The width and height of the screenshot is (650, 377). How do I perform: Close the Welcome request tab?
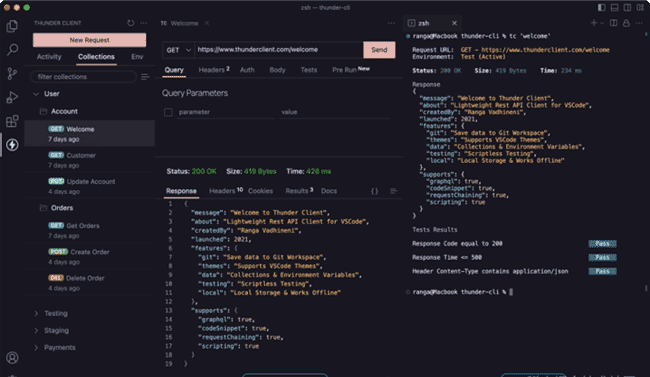(x=206, y=23)
